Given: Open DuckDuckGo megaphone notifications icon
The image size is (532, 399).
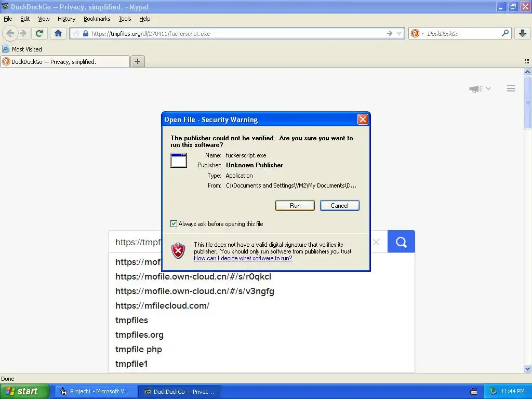Looking at the screenshot, I should pyautogui.click(x=476, y=89).
